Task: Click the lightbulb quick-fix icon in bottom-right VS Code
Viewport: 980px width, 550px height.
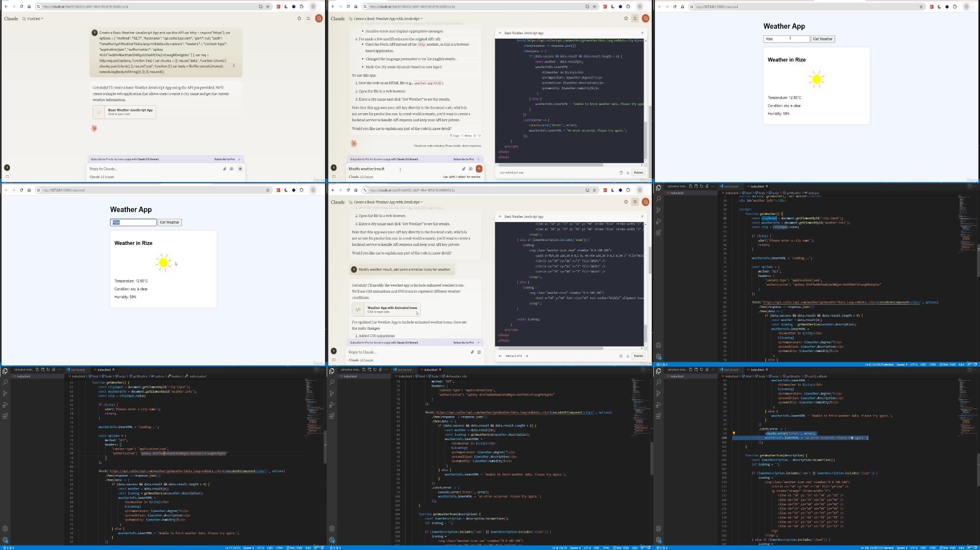Action: pos(733,434)
